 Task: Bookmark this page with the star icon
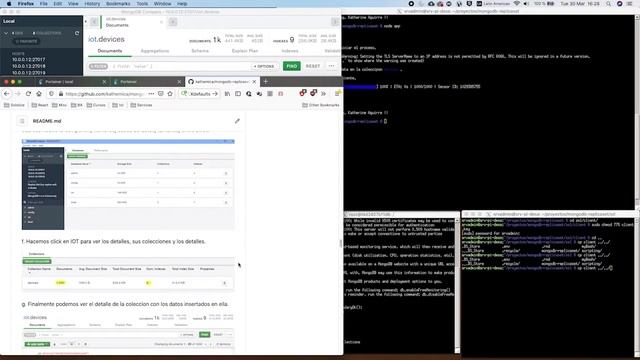click(x=170, y=94)
